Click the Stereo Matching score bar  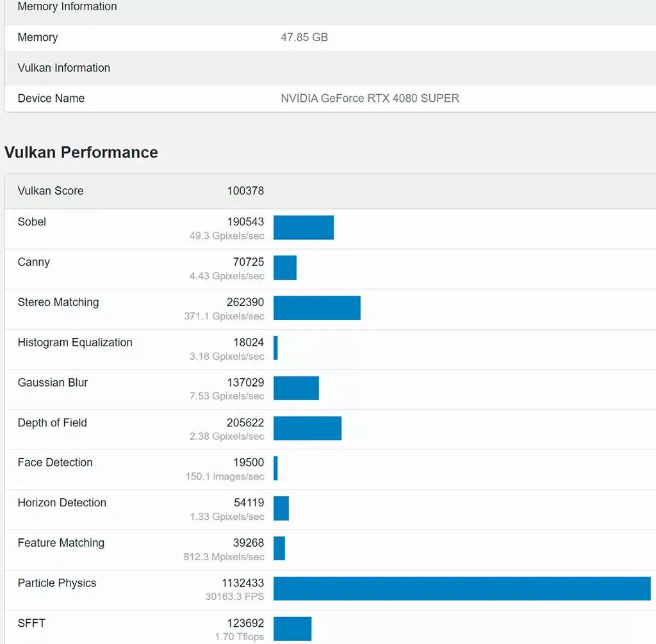coord(316,308)
